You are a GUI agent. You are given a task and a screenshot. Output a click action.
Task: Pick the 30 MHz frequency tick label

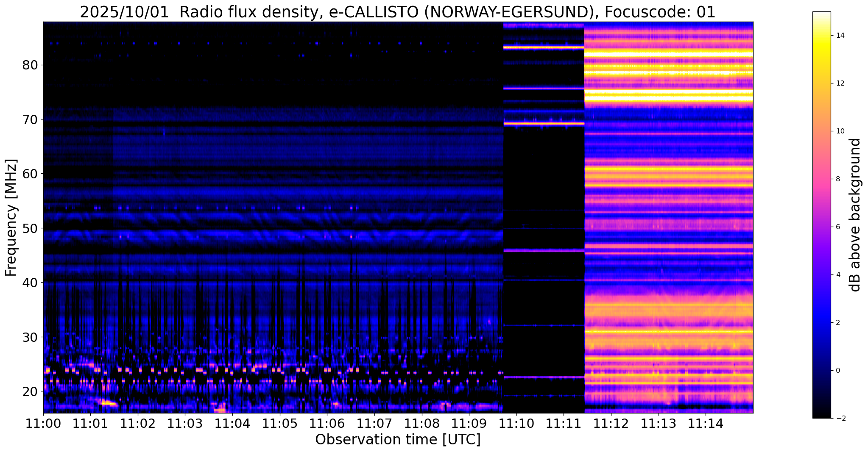click(x=30, y=337)
